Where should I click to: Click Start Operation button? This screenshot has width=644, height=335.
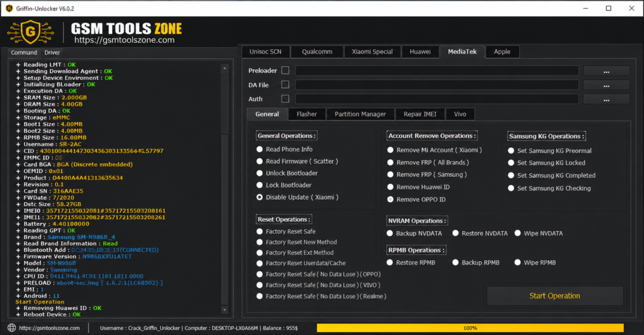(x=555, y=295)
